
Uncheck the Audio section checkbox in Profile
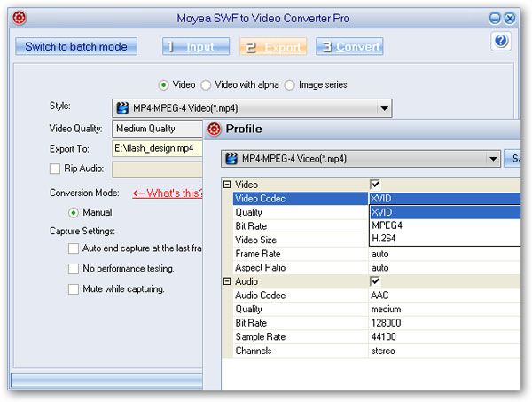(375, 281)
